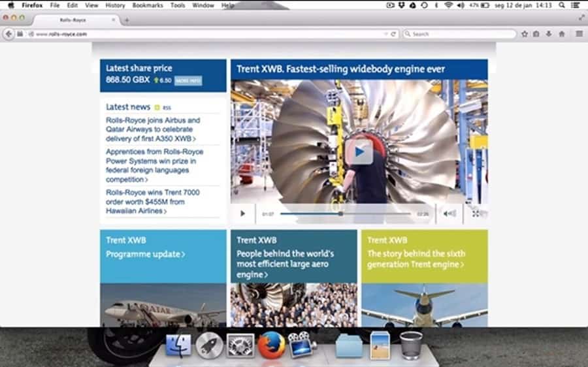Click the battery status icon
This screenshot has width=588, height=367.
[485, 5]
